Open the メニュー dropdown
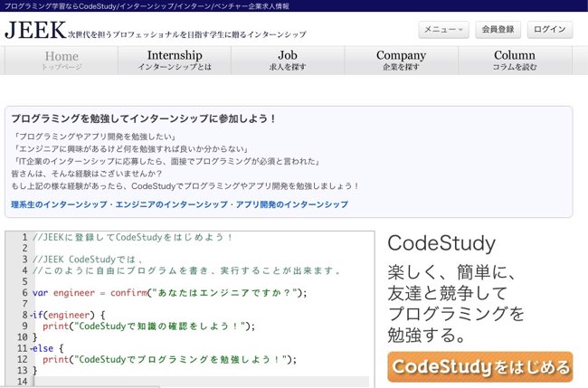 (443, 30)
